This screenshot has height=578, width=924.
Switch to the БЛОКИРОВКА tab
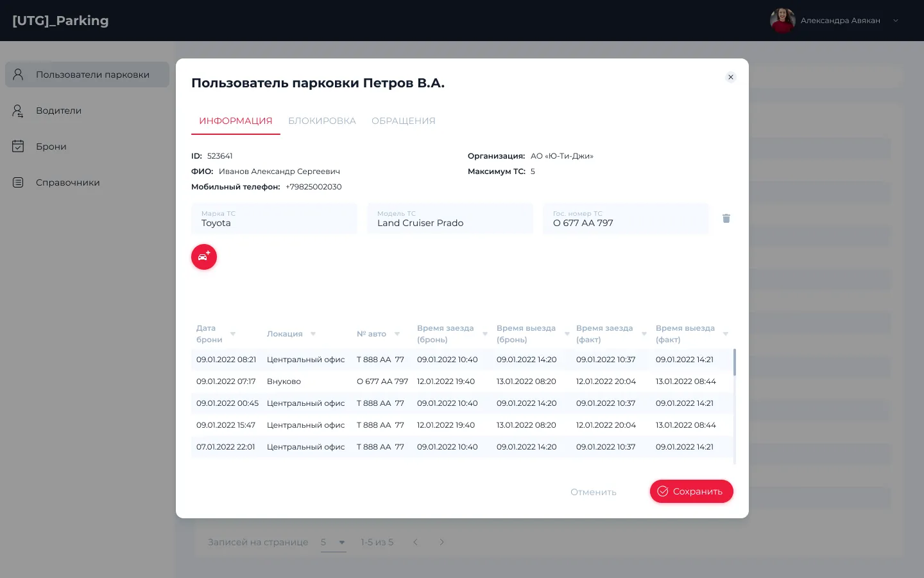pyautogui.click(x=322, y=121)
